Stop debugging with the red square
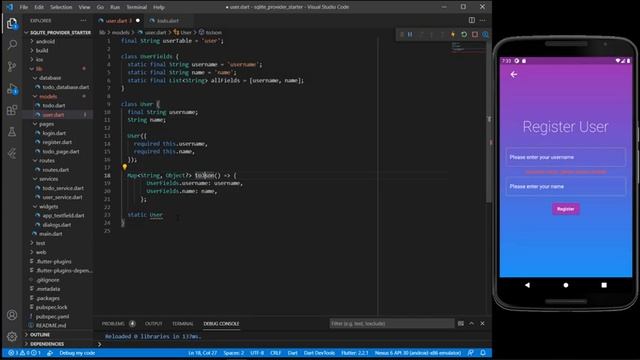The image size is (640, 360). (475, 35)
